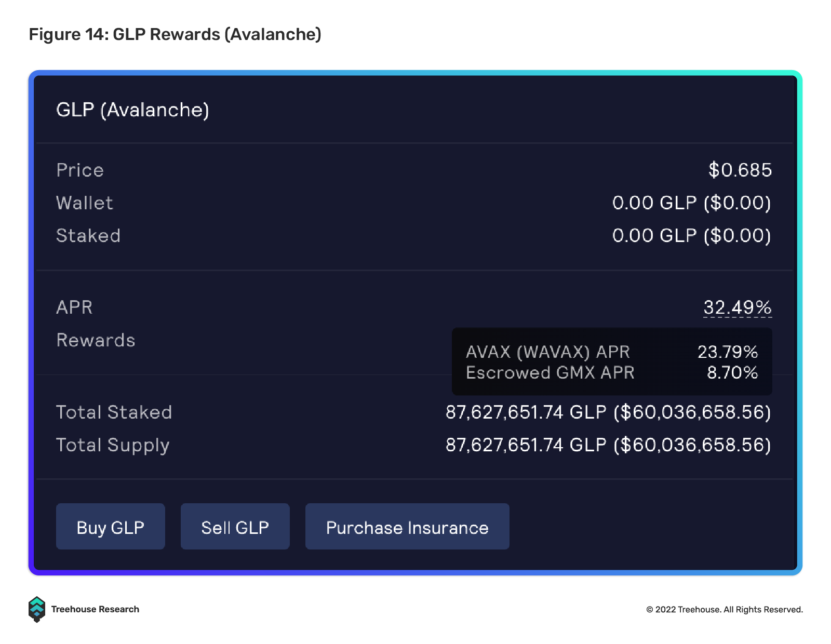The image size is (831, 644).
Task: Click the APR label
Action: click(74, 307)
